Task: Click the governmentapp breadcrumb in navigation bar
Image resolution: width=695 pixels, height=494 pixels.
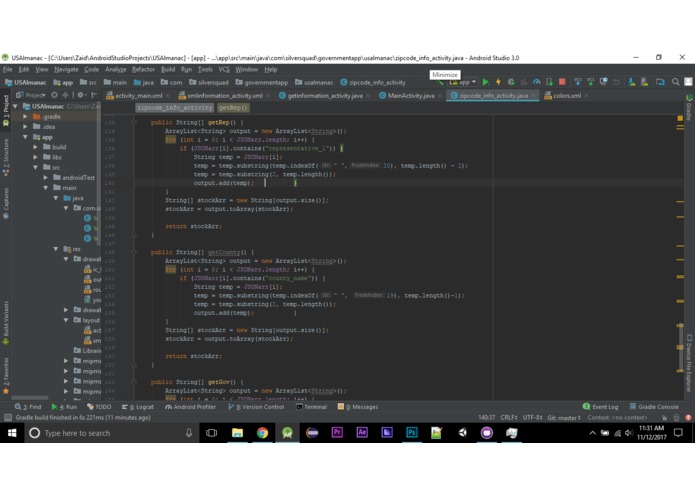Action: [x=262, y=82]
